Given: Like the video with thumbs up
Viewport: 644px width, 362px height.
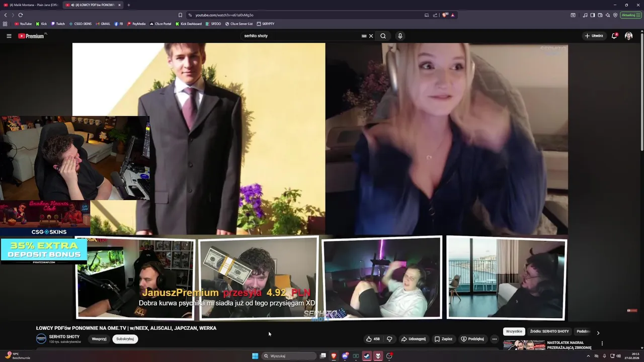Looking at the screenshot, I should coord(373,339).
